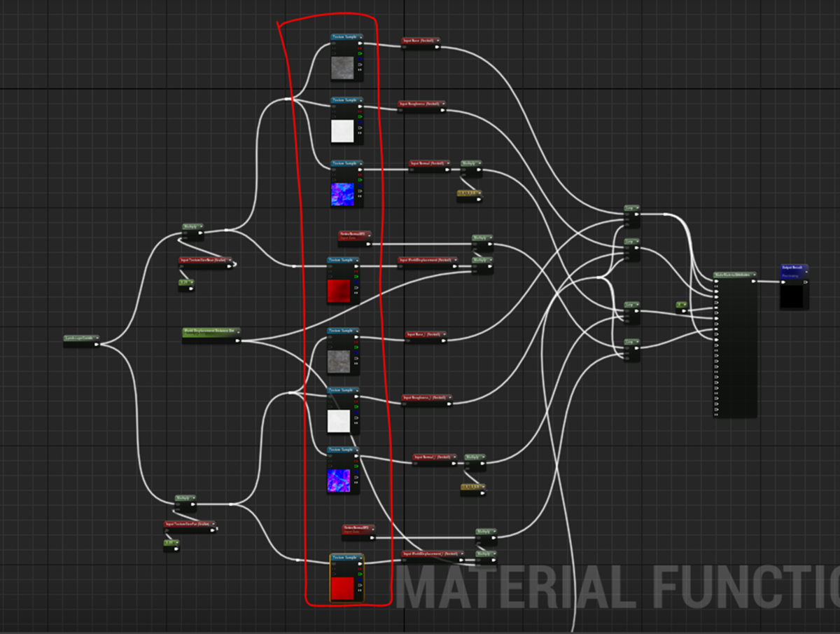Click the LandscapeCoords output pin
The height and width of the screenshot is (634, 840).
96,344
